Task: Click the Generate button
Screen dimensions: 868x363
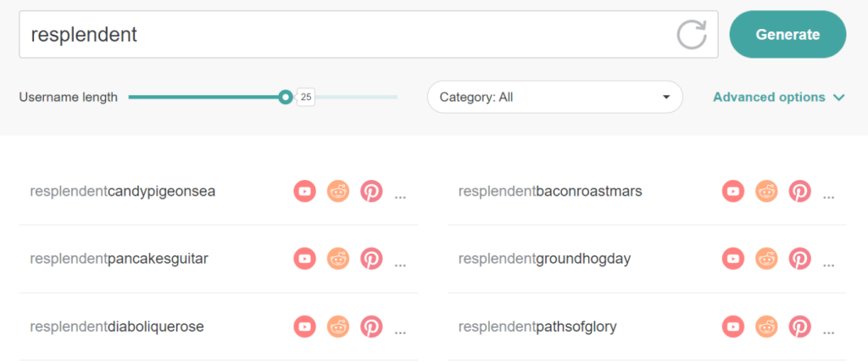Action: pyautogui.click(x=787, y=35)
